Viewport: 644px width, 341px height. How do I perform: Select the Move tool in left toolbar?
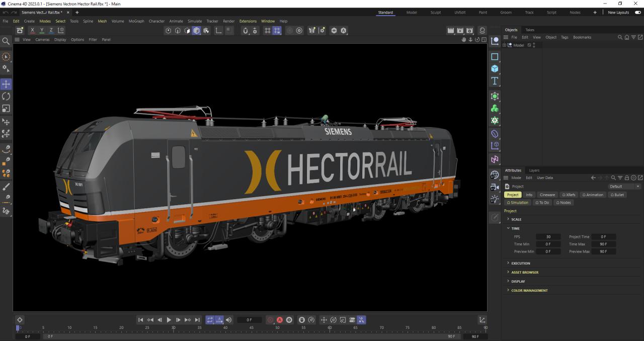click(x=6, y=84)
